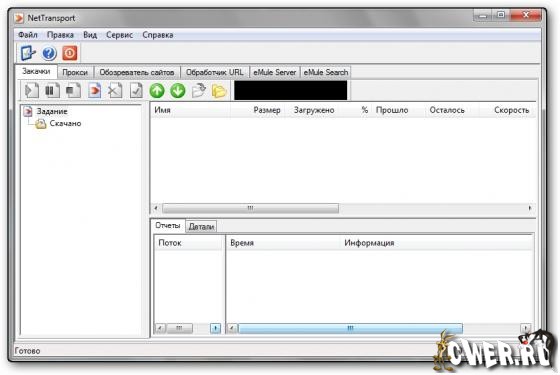Click the Поток pane left scroll arrow

coord(161,328)
